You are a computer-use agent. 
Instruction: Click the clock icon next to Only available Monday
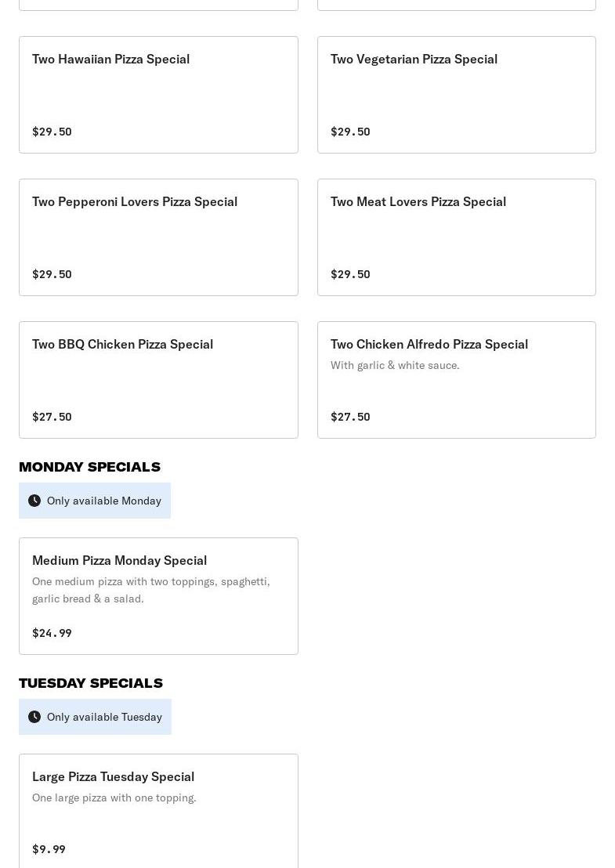click(x=34, y=501)
